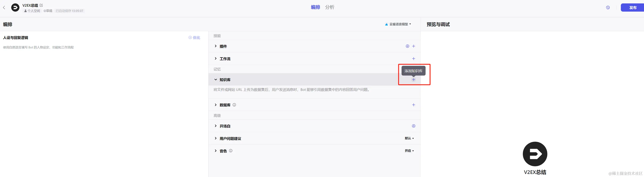Click 优化 to optimize the prompt
The height and width of the screenshot is (177, 644).
pyautogui.click(x=194, y=38)
